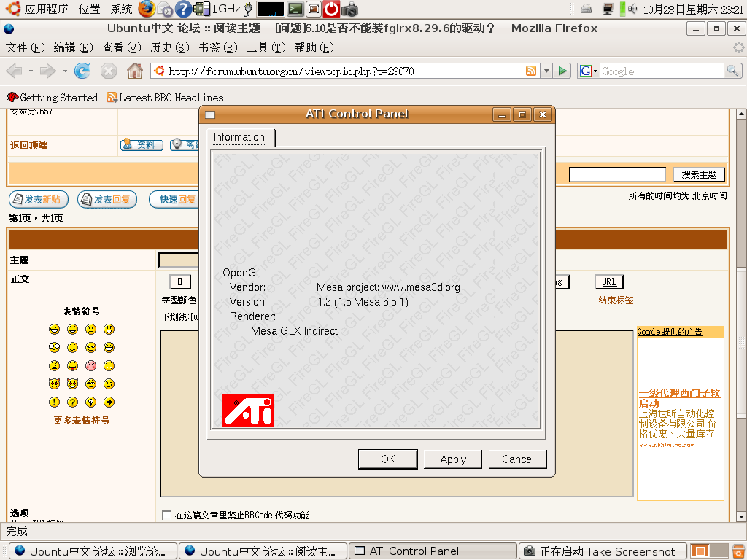
Task: Open the 系统 System menu
Action: pyautogui.click(x=122, y=9)
